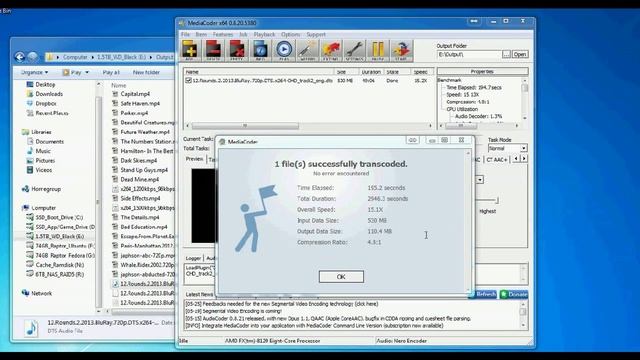
Task: Click the Extend toolbar icon
Action: pos(331,51)
